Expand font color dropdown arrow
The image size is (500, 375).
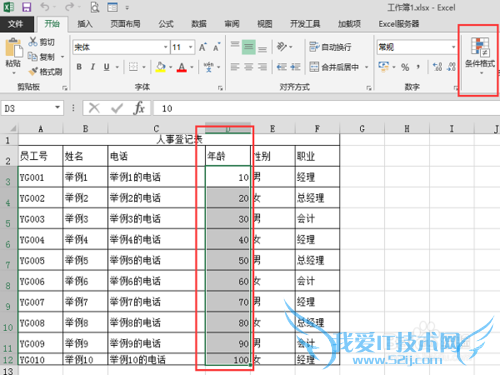click(x=192, y=67)
